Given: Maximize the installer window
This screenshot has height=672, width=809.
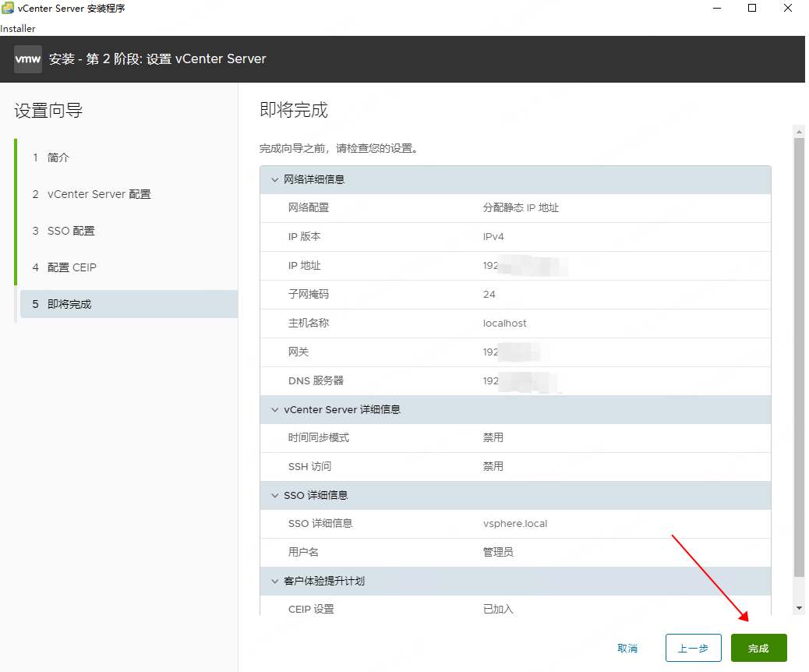Looking at the screenshot, I should (x=752, y=9).
